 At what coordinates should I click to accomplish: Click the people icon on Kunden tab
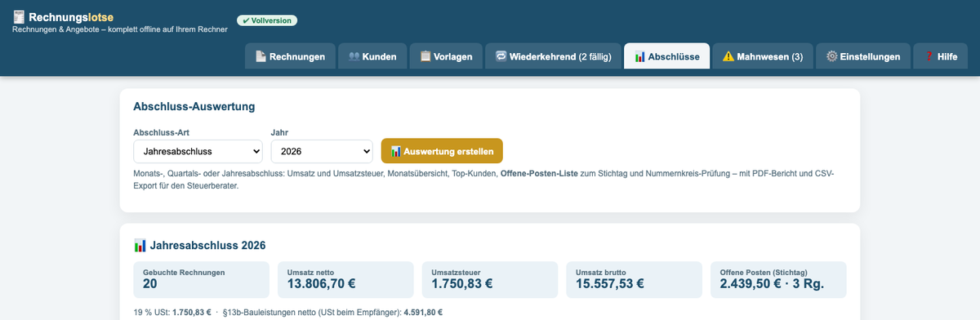(x=354, y=57)
